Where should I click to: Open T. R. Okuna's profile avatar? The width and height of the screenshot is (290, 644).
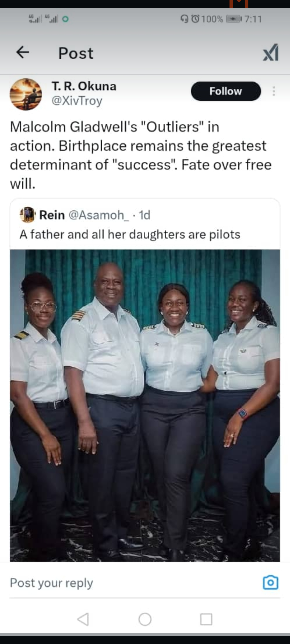pos(26,94)
